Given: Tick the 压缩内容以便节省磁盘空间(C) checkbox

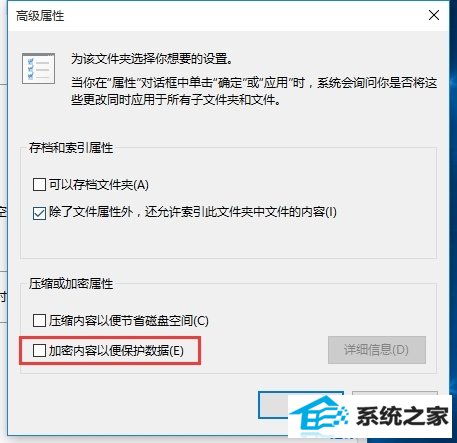Looking at the screenshot, I should [x=39, y=321].
